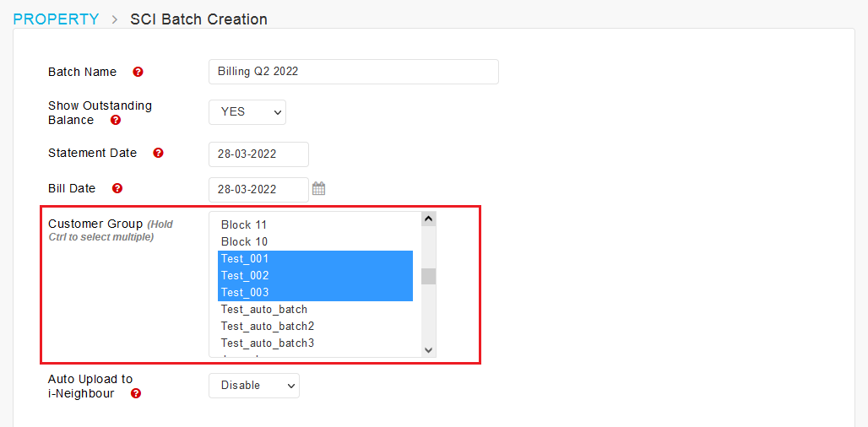Open the Bill Date calendar picker
Viewport: 868px width, 427px height.
click(x=318, y=189)
